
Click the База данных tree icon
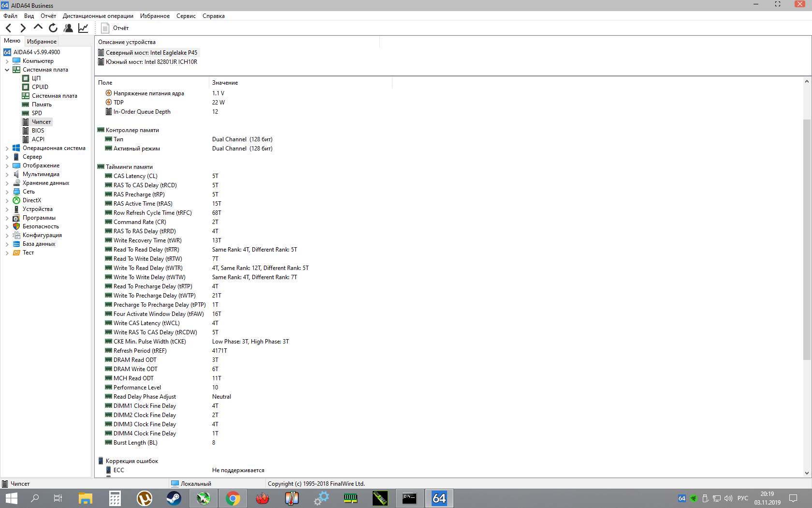pyautogui.click(x=16, y=244)
